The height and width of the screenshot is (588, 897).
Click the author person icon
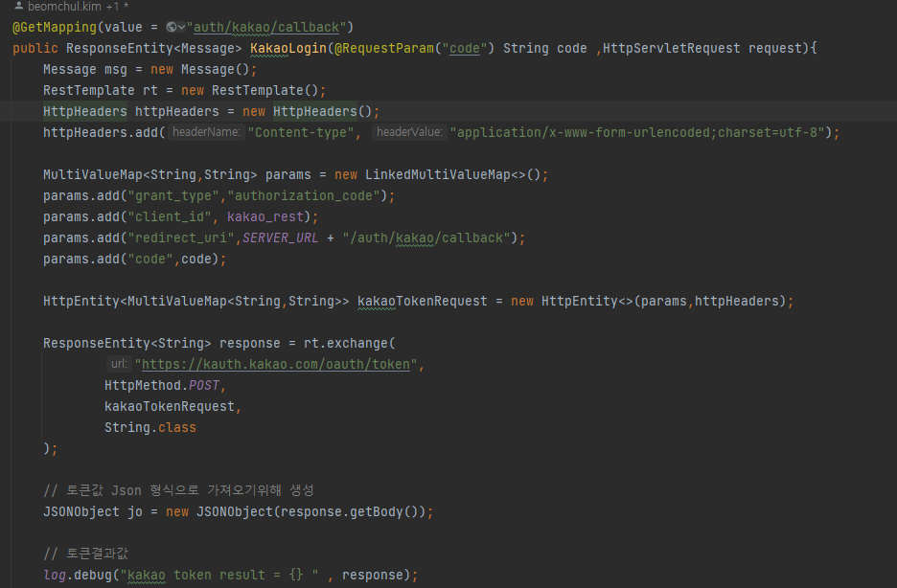[x=18, y=6]
